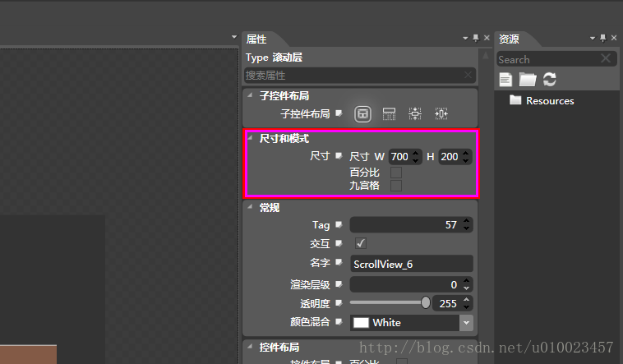
Task: Select the fourth child layout icon
Action: tap(441, 114)
